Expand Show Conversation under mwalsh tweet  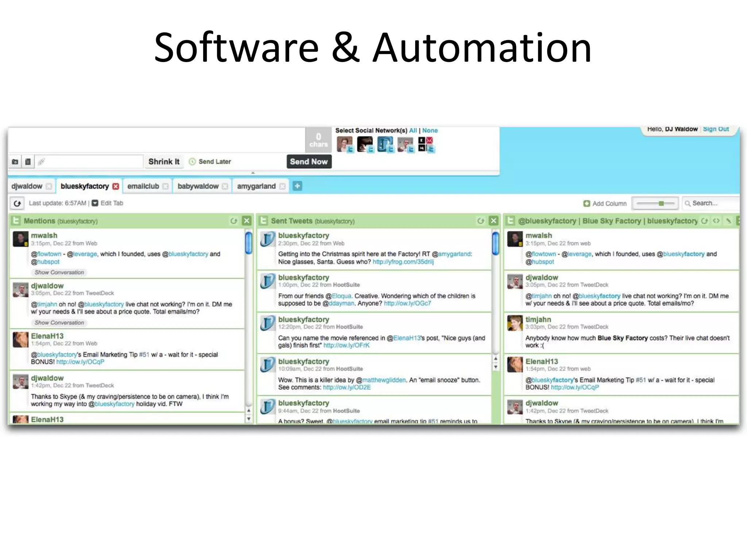pyautogui.click(x=59, y=272)
